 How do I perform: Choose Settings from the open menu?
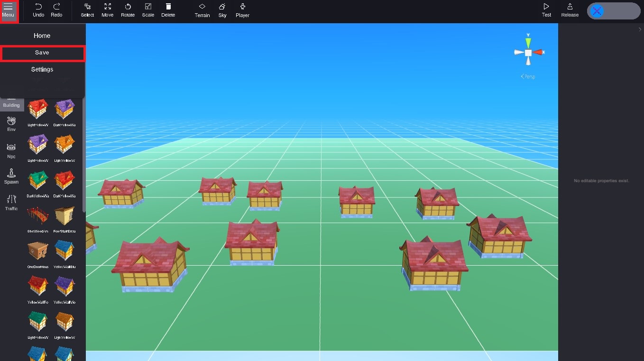[42, 69]
